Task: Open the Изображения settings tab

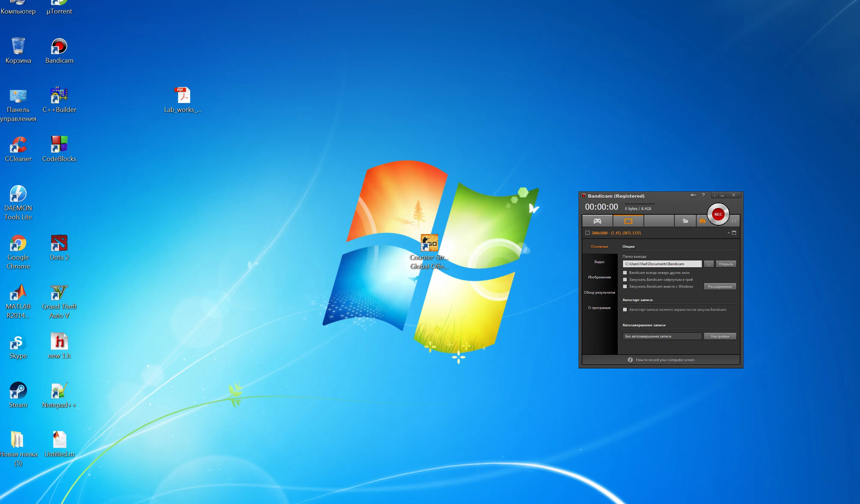Action: (x=599, y=277)
